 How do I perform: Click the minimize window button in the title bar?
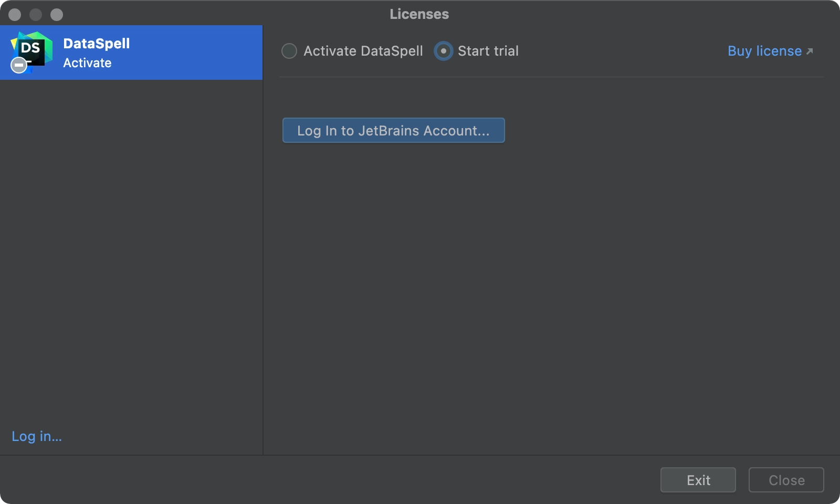click(36, 15)
